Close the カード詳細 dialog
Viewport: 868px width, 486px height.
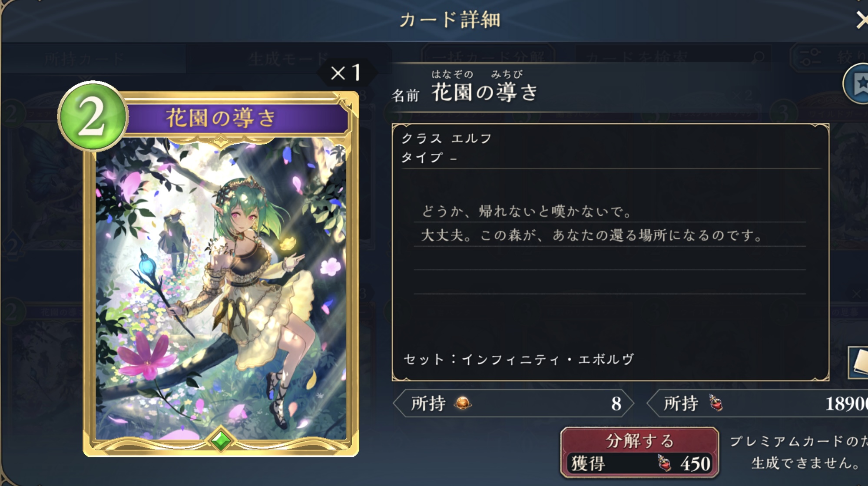[861, 20]
